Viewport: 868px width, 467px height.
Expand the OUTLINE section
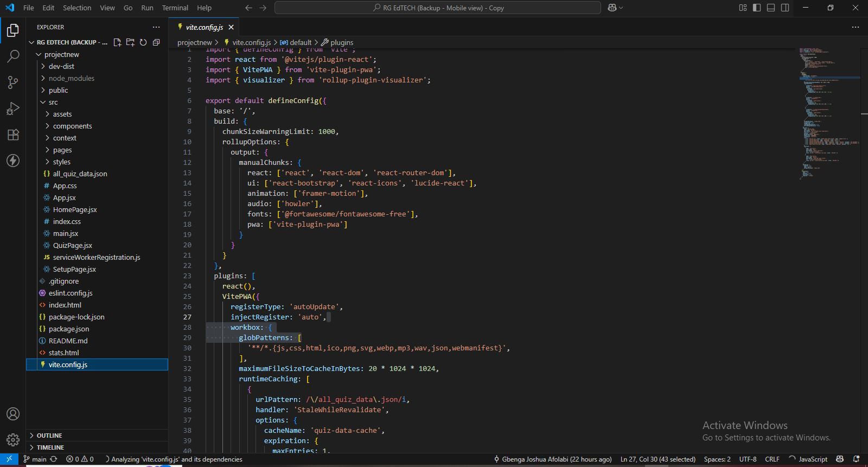[x=49, y=436]
